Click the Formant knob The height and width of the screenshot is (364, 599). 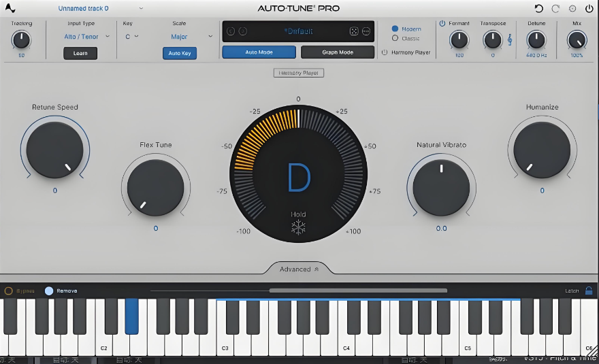459,40
